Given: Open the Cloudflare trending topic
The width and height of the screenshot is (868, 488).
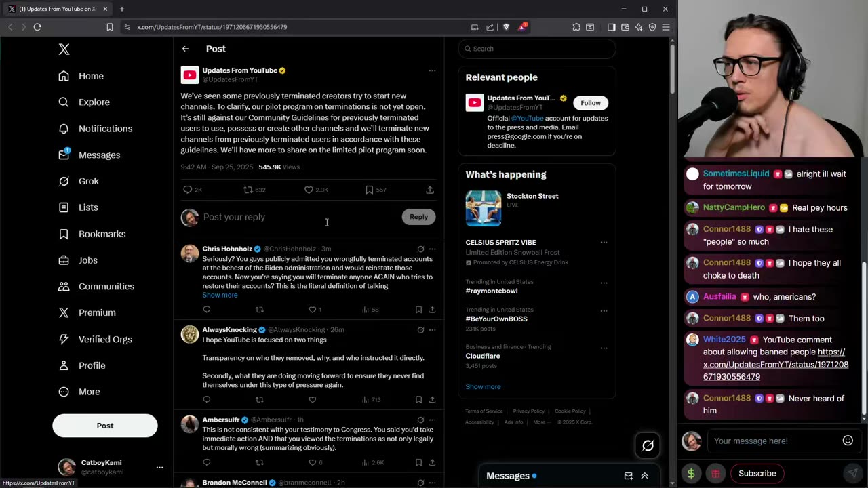Looking at the screenshot, I should click(483, 356).
